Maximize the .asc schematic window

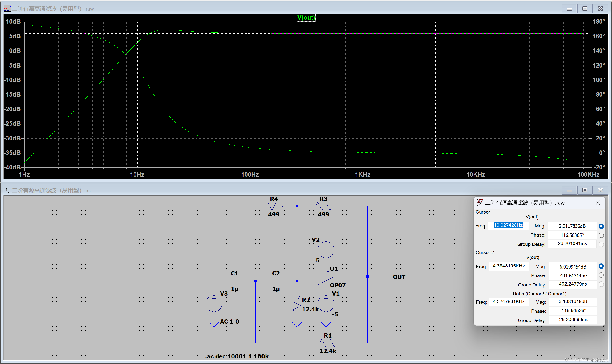[x=585, y=190]
